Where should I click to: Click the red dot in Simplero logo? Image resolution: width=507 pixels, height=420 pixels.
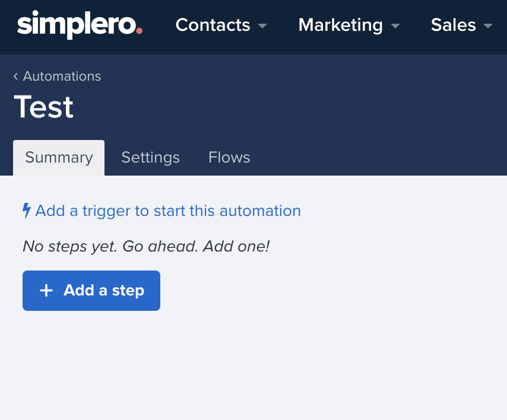point(139,31)
